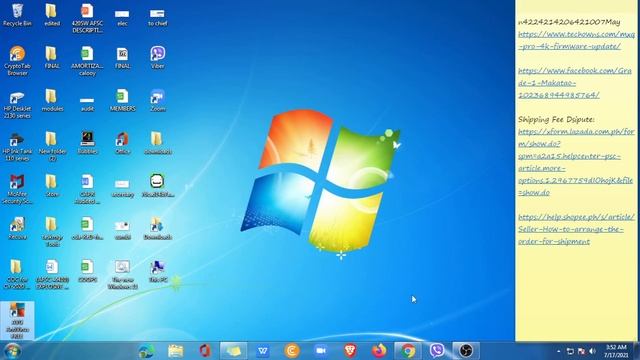Launch Viber desktop shortcut
The width and height of the screenshot is (640, 360).
click(158, 57)
